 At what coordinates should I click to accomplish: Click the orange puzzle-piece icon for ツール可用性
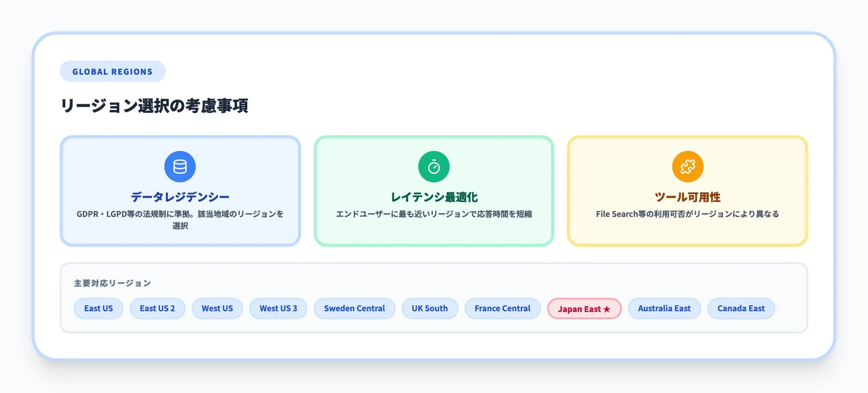687,166
